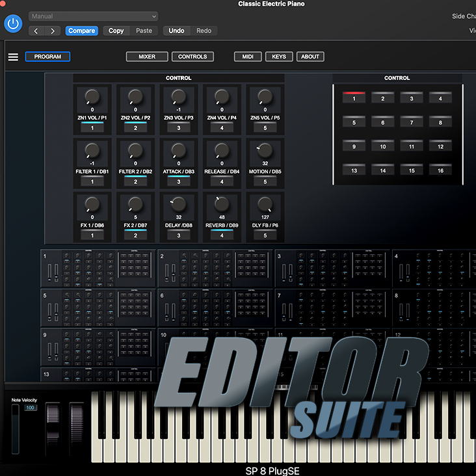Click the MOTION / DB5 knob
The height and width of the screenshot is (476, 476).
click(x=265, y=150)
